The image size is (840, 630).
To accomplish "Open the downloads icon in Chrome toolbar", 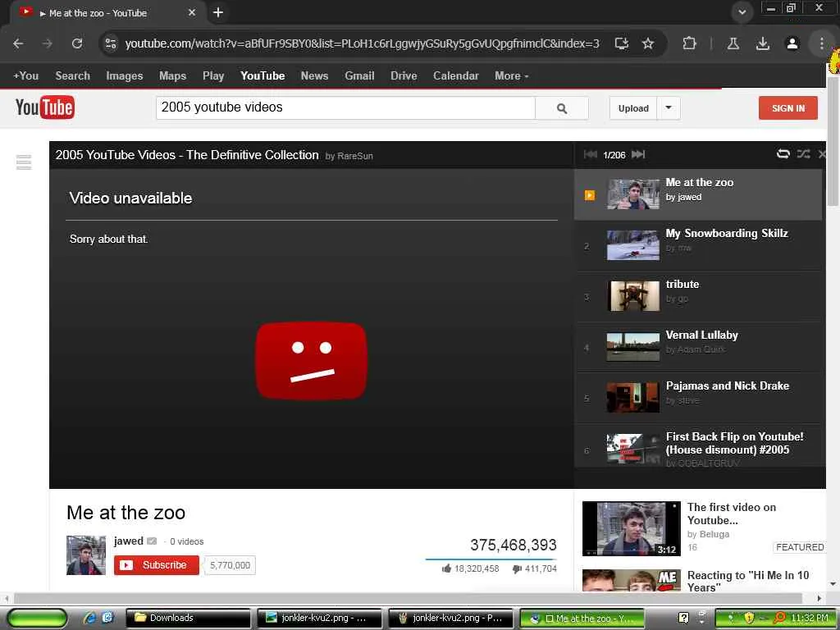I will pyautogui.click(x=763, y=43).
